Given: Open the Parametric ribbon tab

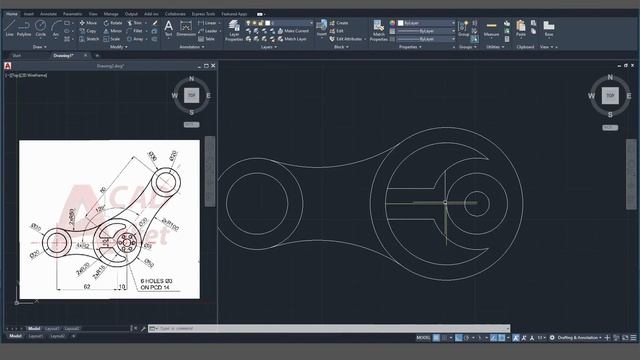Looking at the screenshot, I should coord(72,14).
